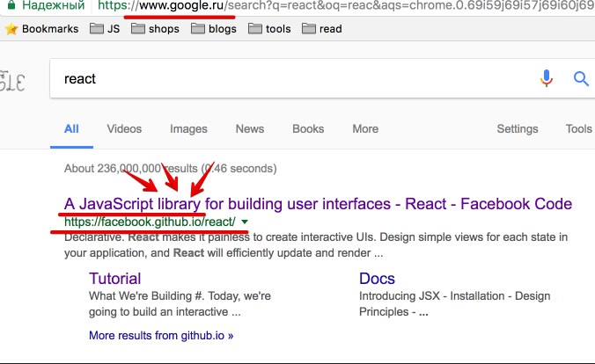595x364 pixels.
Task: Open the Docs sitelink
Action: tap(377, 279)
